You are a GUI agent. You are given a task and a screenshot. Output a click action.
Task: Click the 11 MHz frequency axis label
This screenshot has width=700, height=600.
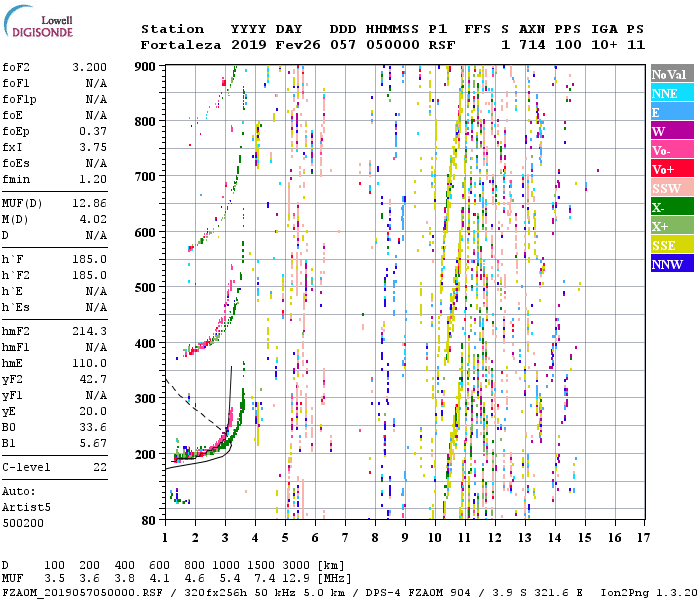point(465,538)
